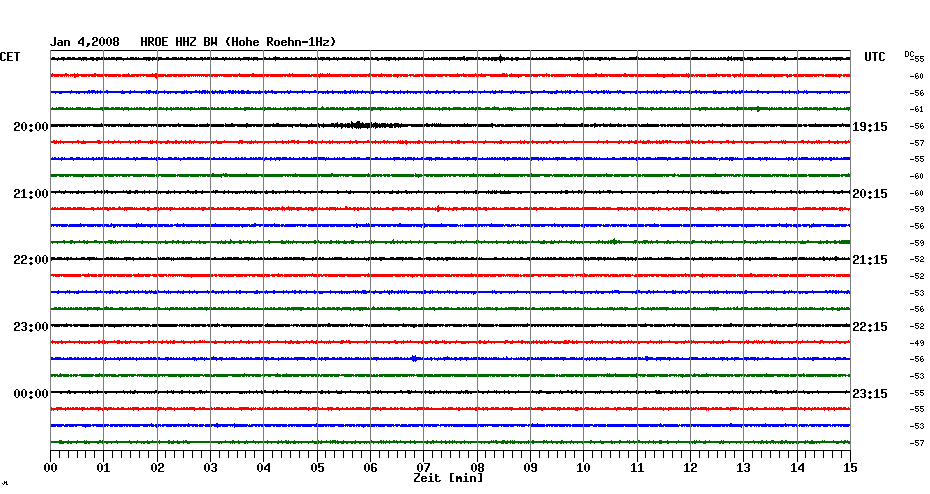930x494 pixels.
Task: Click the 'CET' time zone label
Action: pos(10,57)
